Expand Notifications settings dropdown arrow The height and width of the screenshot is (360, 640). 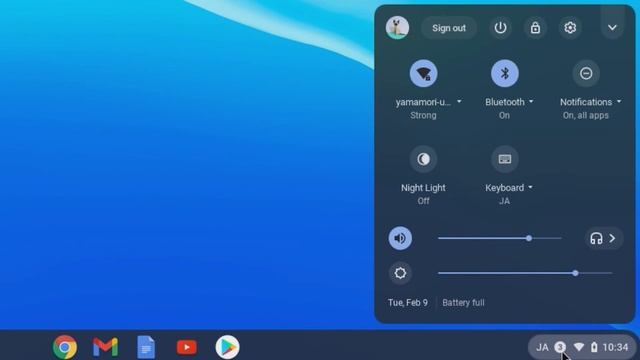pos(619,101)
